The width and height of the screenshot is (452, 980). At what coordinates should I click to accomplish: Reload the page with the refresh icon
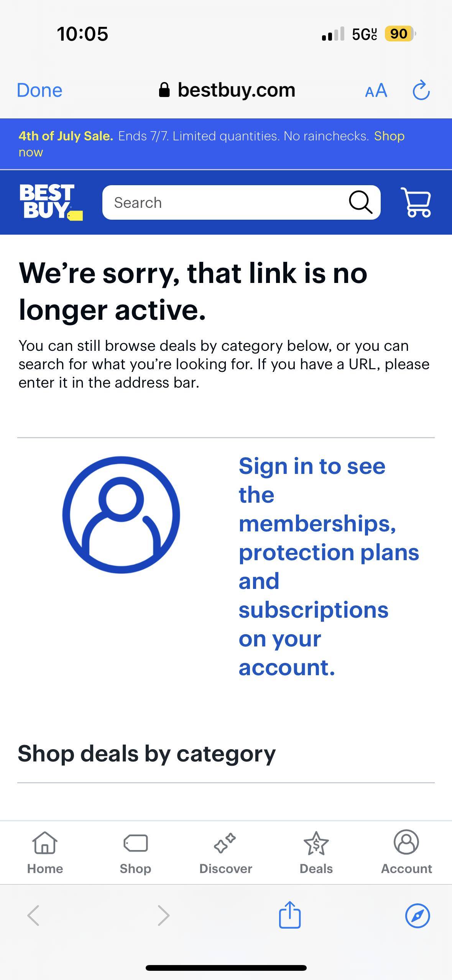(x=421, y=90)
